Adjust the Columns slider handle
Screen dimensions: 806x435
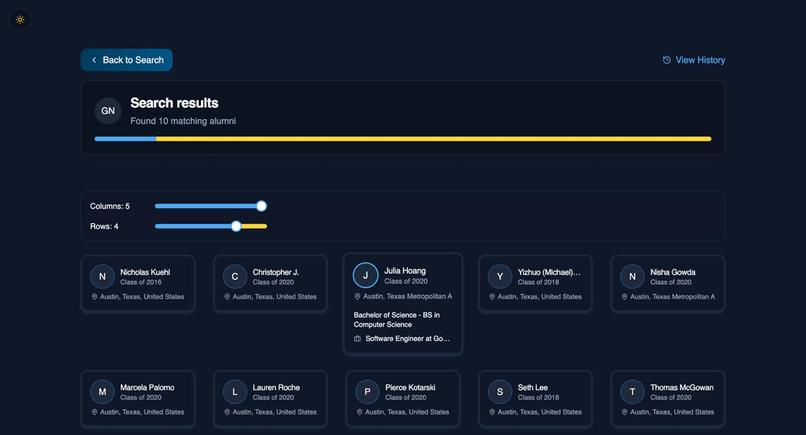pyautogui.click(x=262, y=206)
